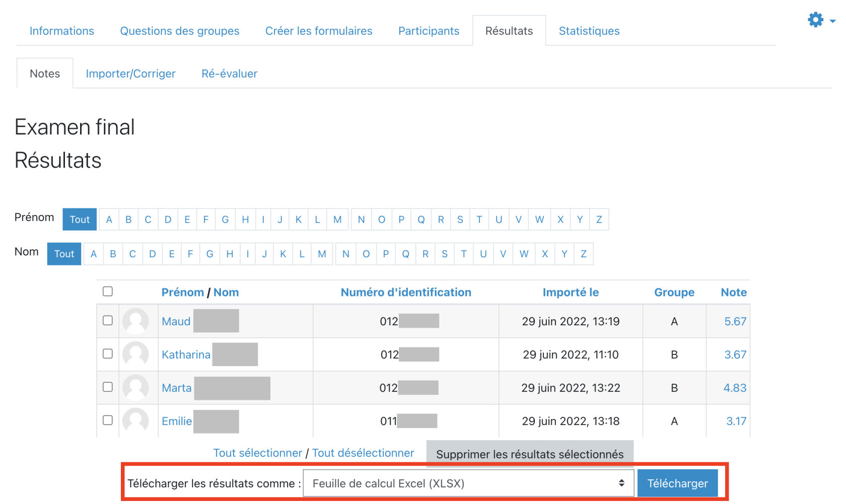Expand the dropdown arrow beside the gear
Viewport: 846px width, 504px height.
click(x=832, y=21)
